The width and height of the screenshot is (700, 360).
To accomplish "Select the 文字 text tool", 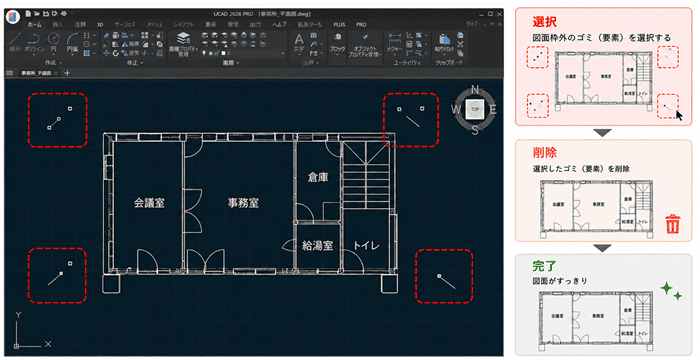I will pos(299,42).
